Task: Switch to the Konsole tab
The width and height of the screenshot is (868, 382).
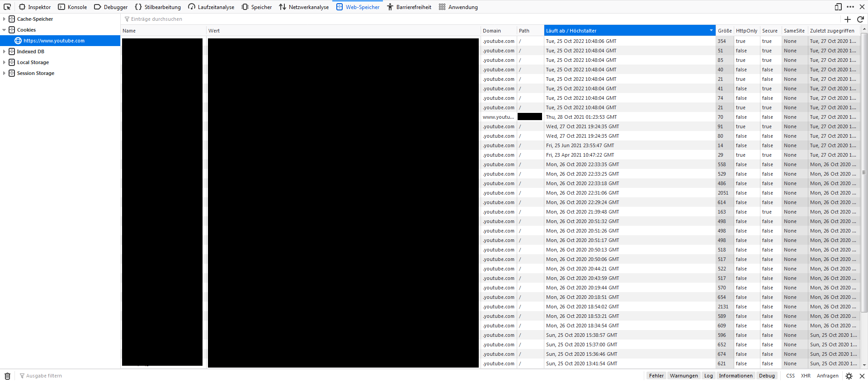Action: point(72,7)
